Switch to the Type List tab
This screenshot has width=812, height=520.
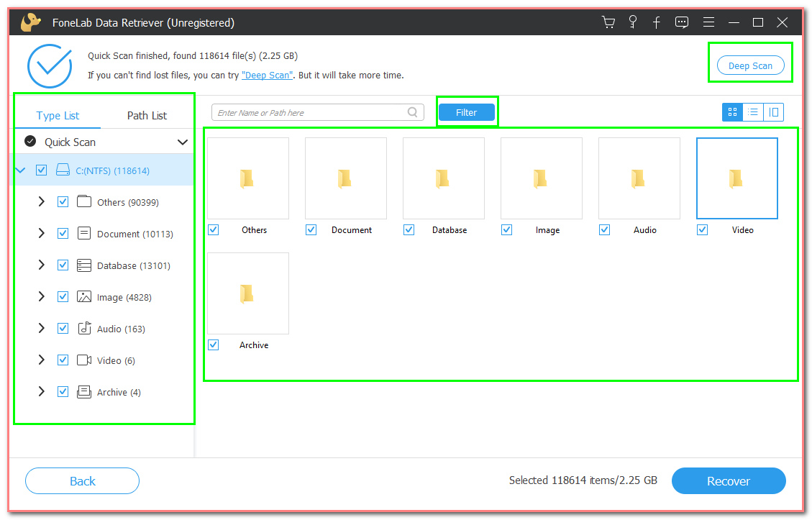58,116
